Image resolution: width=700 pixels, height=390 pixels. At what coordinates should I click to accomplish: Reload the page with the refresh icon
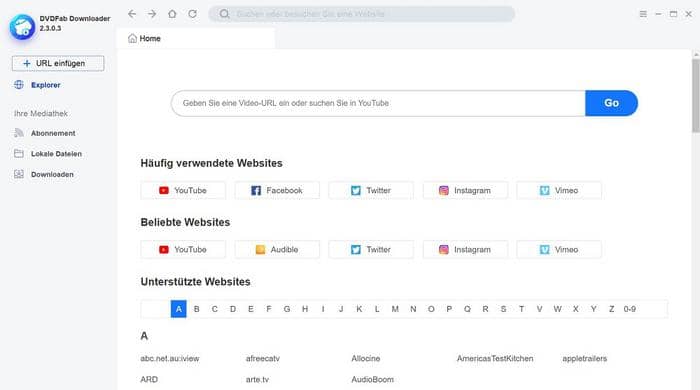(x=192, y=14)
